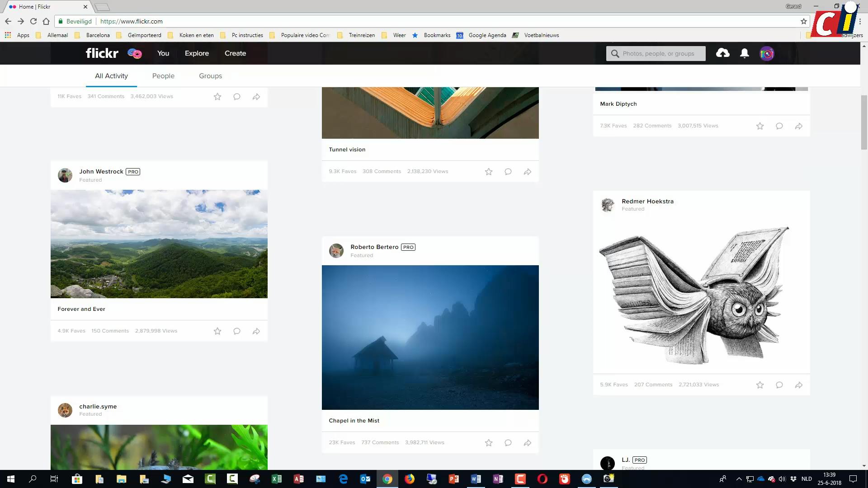
Task: Open the Explore menu
Action: tap(197, 53)
